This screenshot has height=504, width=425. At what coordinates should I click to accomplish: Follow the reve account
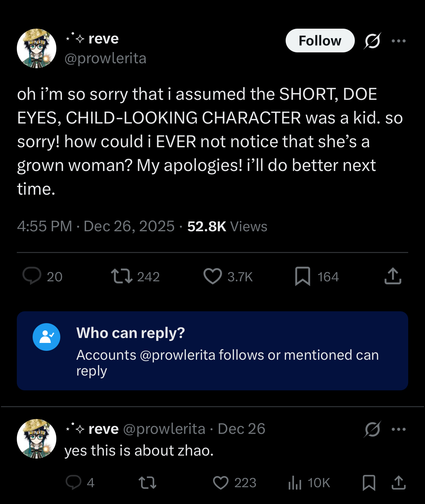[x=320, y=41]
